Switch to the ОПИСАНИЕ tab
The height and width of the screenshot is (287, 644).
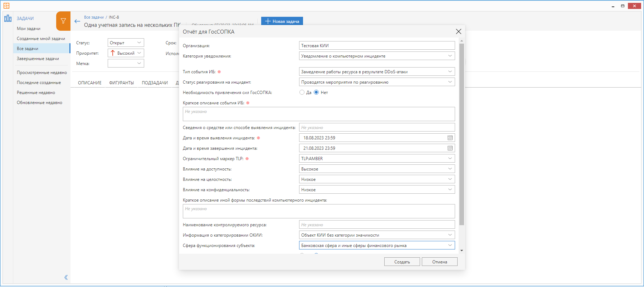point(90,83)
